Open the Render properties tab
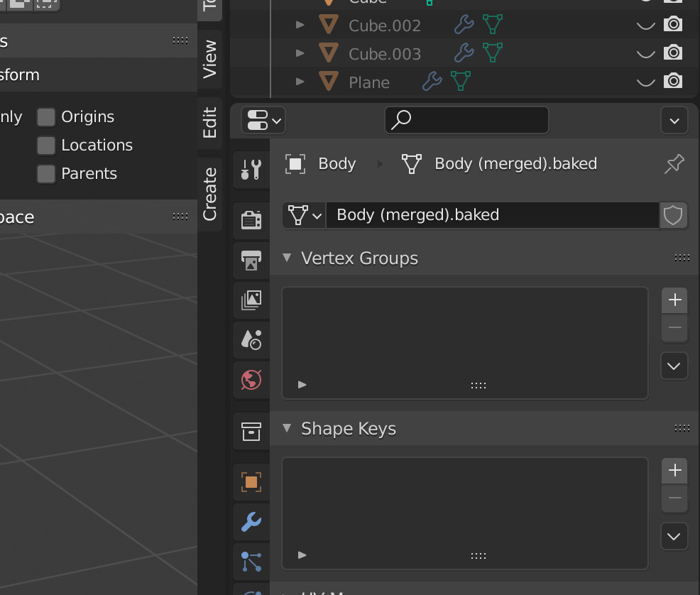This screenshot has width=700, height=595. click(x=251, y=220)
